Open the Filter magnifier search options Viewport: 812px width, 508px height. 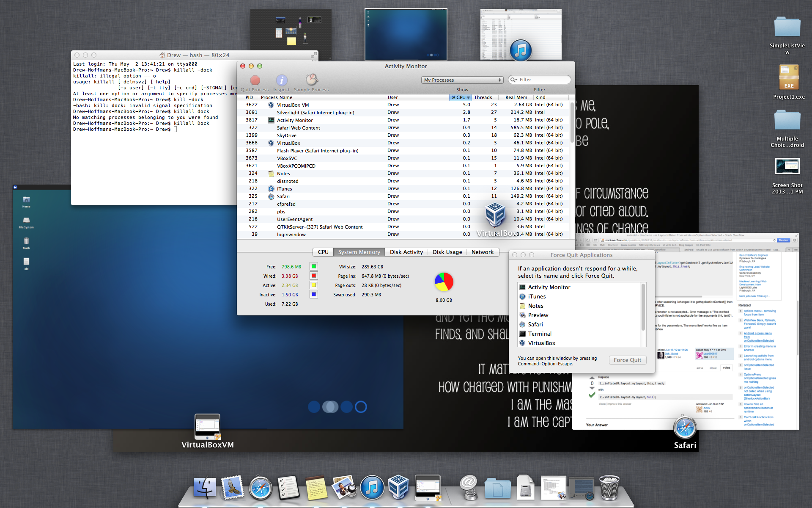click(x=514, y=80)
